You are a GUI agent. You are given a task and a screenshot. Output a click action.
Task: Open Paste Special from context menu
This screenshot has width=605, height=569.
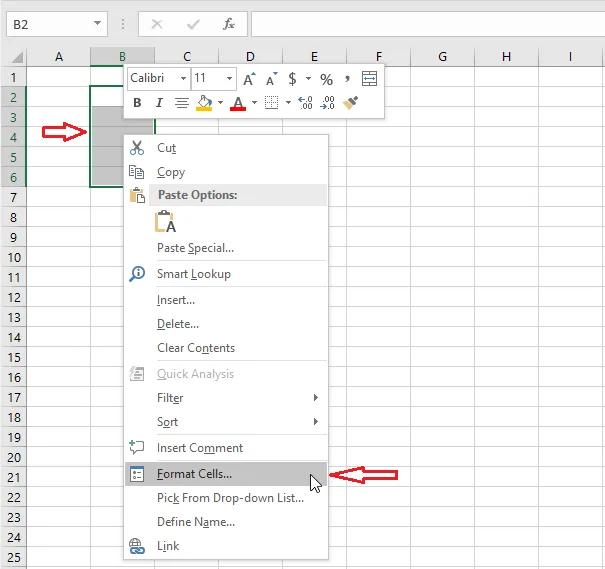click(226, 248)
